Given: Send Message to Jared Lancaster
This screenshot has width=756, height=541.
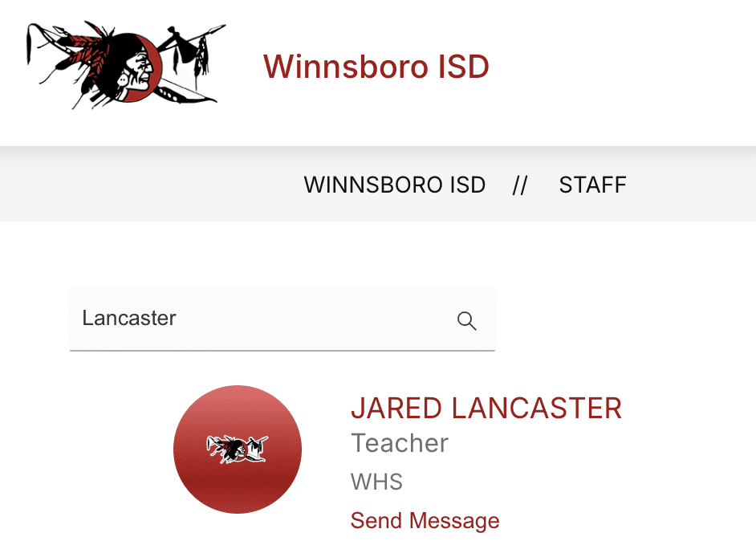Looking at the screenshot, I should [x=425, y=521].
